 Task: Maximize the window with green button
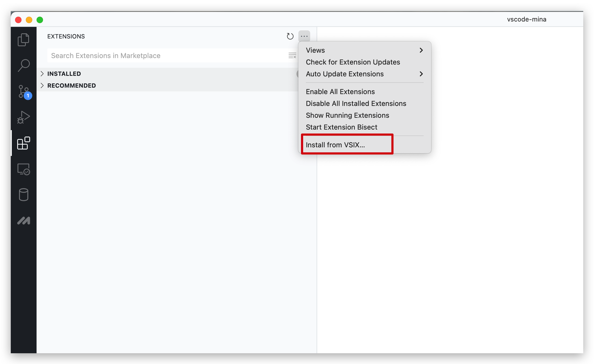(x=40, y=20)
